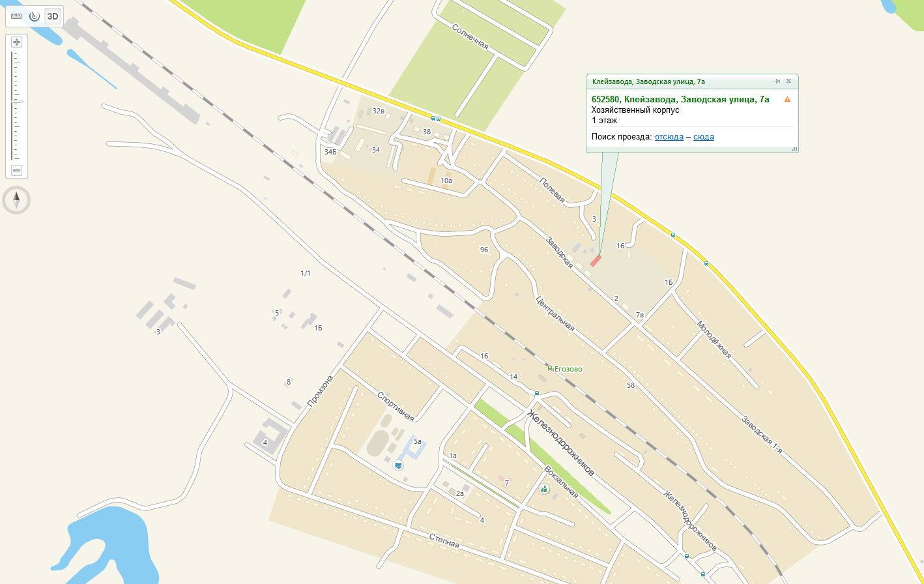Zoom out with the minus button

(x=17, y=170)
